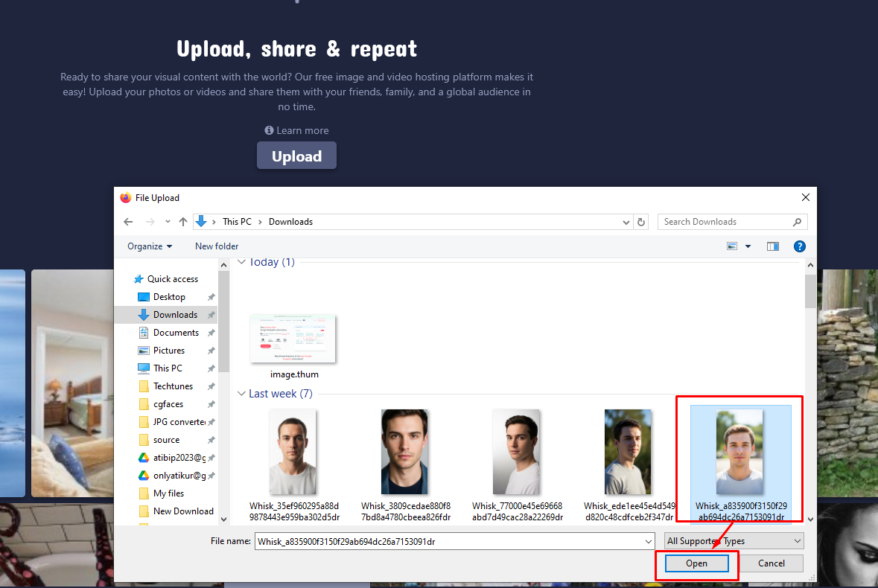Open the All Supported Types dropdown
878x588 pixels.
(734, 541)
